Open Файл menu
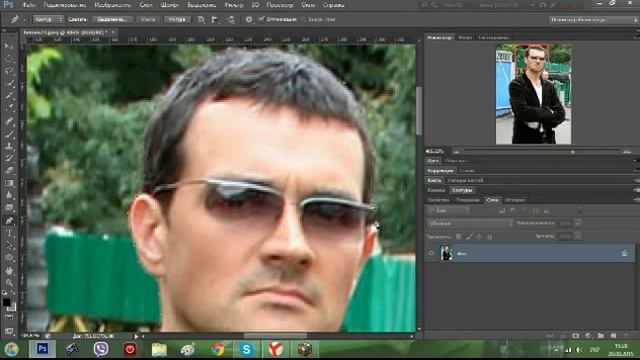Viewport: 640px width, 360px height. point(29,5)
